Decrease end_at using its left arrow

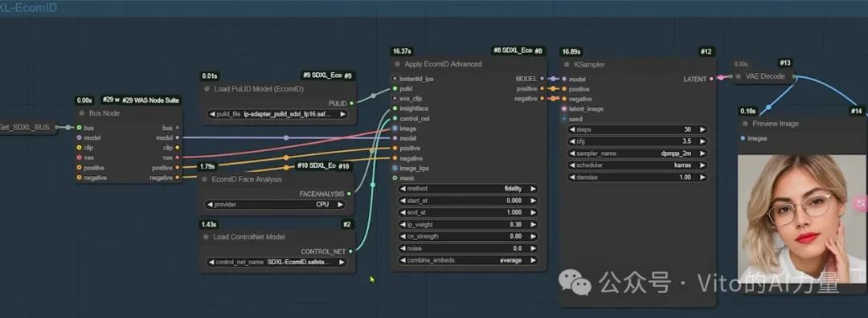(x=403, y=212)
